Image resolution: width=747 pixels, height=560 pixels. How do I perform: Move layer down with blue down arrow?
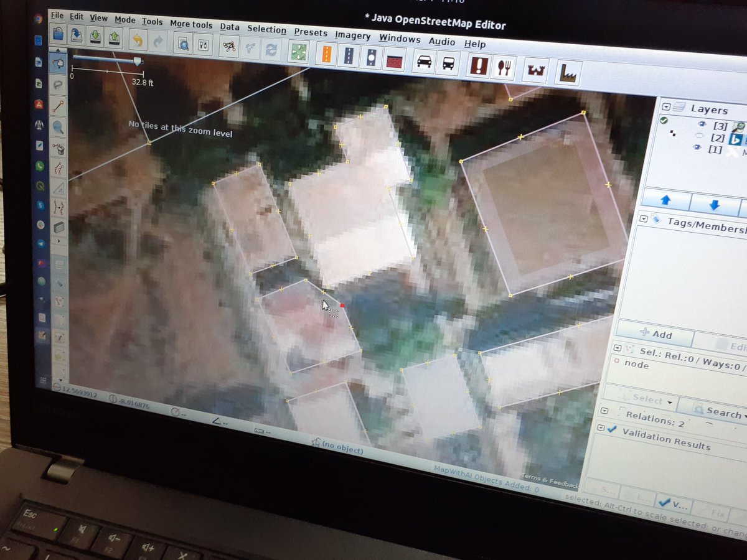(x=715, y=205)
